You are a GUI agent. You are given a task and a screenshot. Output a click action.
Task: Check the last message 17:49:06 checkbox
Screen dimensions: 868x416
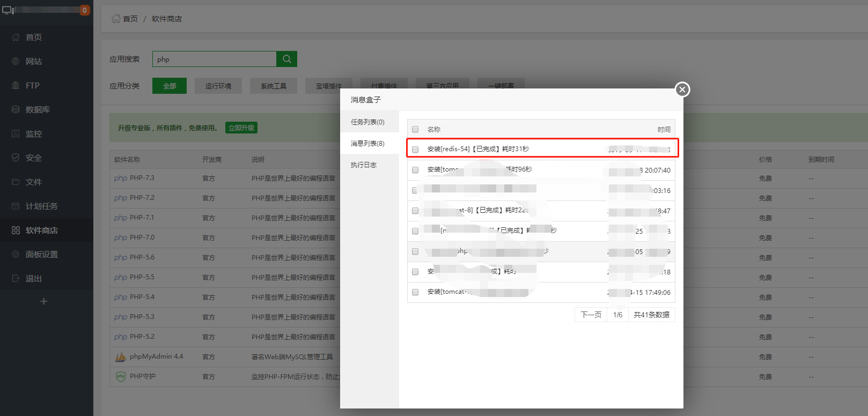coord(415,292)
